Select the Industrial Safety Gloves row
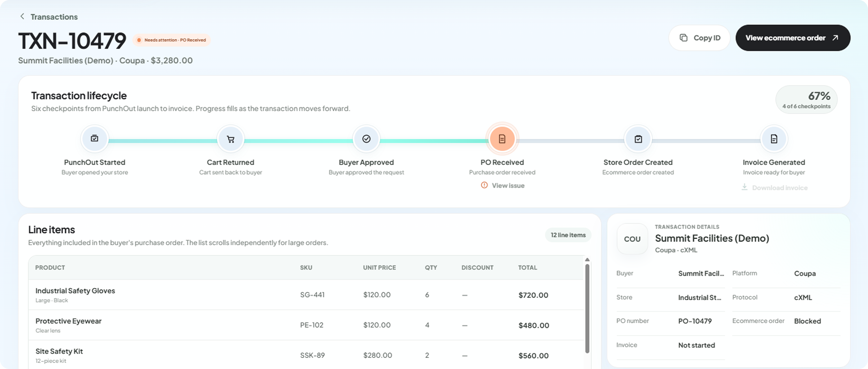The width and height of the screenshot is (868, 369). tap(306, 295)
